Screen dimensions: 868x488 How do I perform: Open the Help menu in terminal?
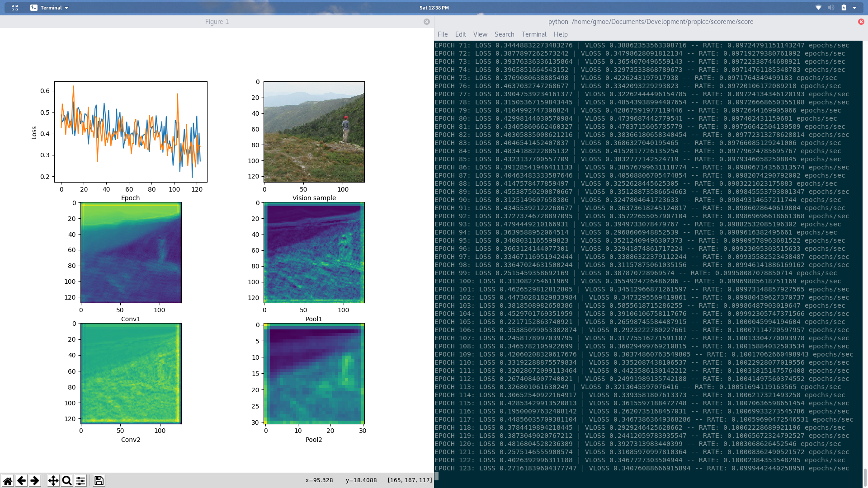(560, 34)
